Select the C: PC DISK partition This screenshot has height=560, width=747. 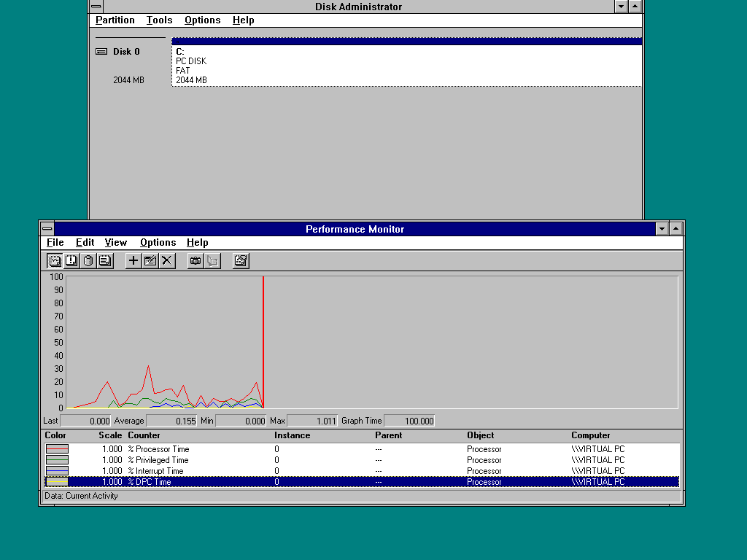406,62
